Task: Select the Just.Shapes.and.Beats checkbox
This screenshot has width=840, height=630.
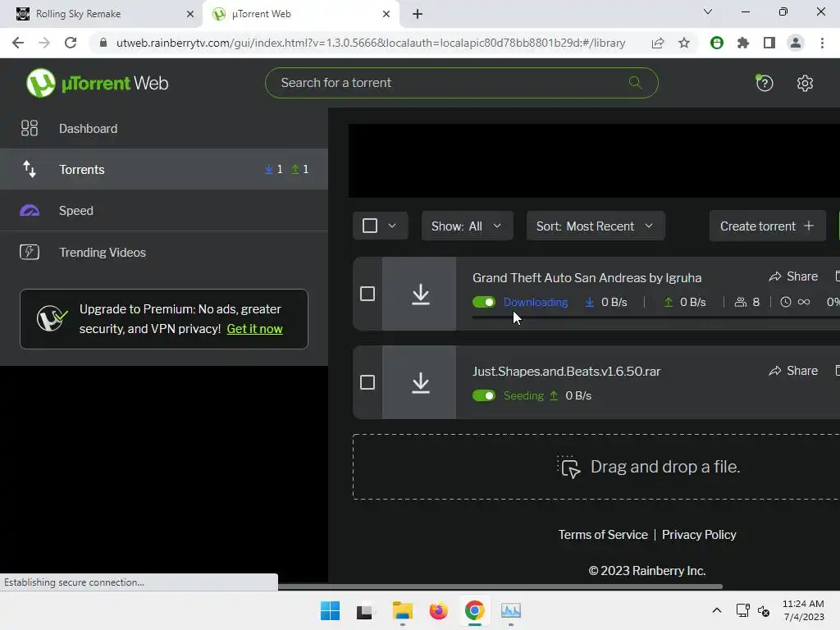Action: point(367,382)
